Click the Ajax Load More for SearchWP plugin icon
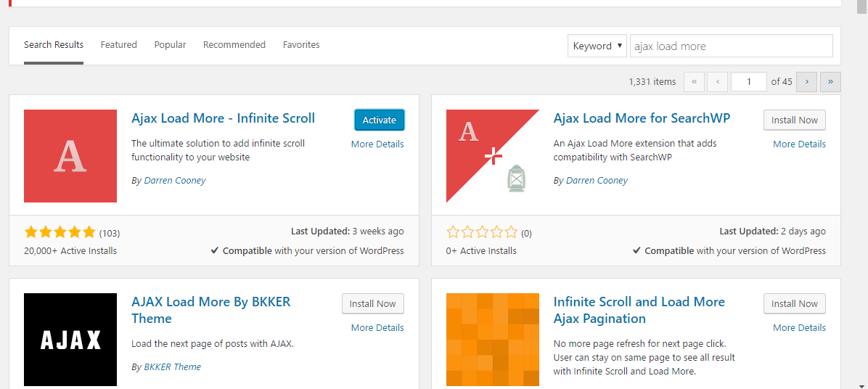 click(x=493, y=156)
